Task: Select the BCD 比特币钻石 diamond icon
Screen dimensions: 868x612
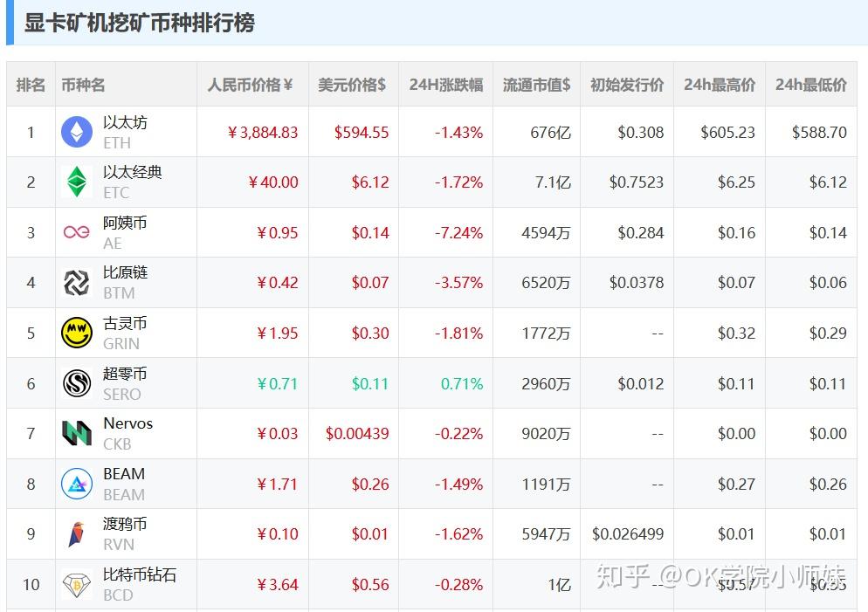Action: (78, 583)
